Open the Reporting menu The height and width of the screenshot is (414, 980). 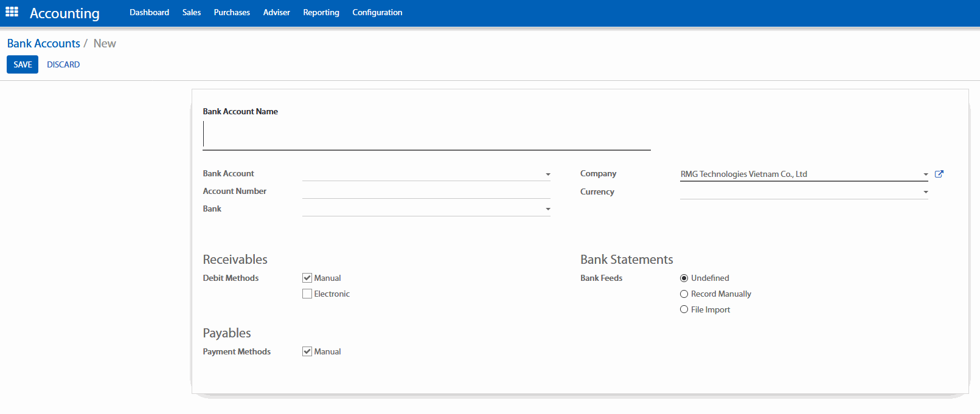coord(321,12)
